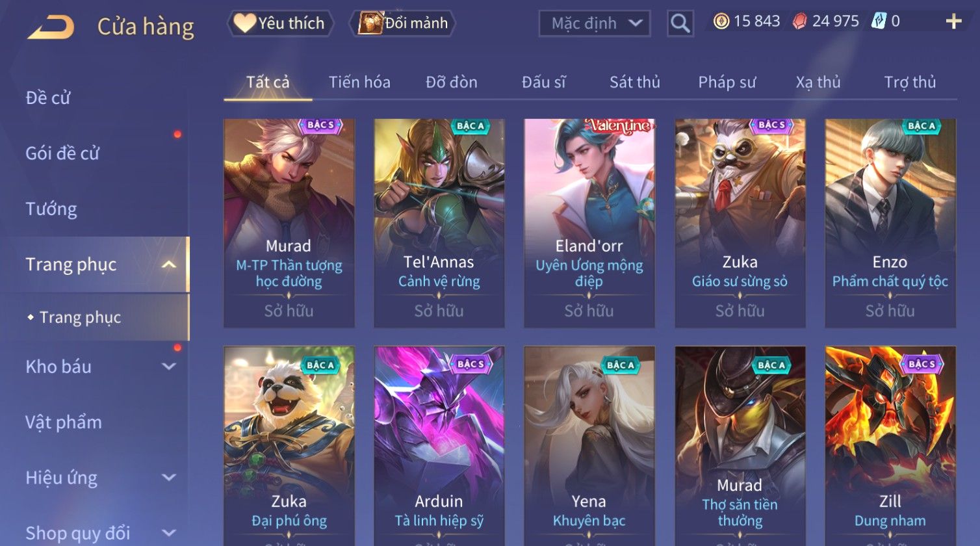Click the heart icon for Yêu thích
Screen dimensions: 980x546
[244, 23]
